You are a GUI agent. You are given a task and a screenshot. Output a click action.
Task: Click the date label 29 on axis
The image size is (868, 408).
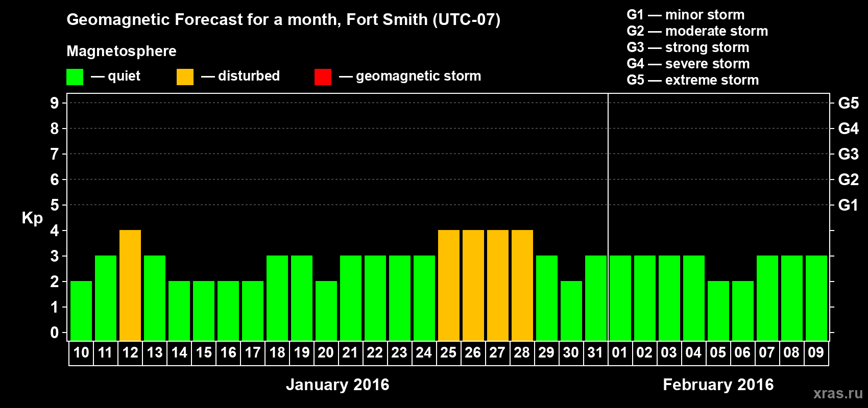coord(547,353)
